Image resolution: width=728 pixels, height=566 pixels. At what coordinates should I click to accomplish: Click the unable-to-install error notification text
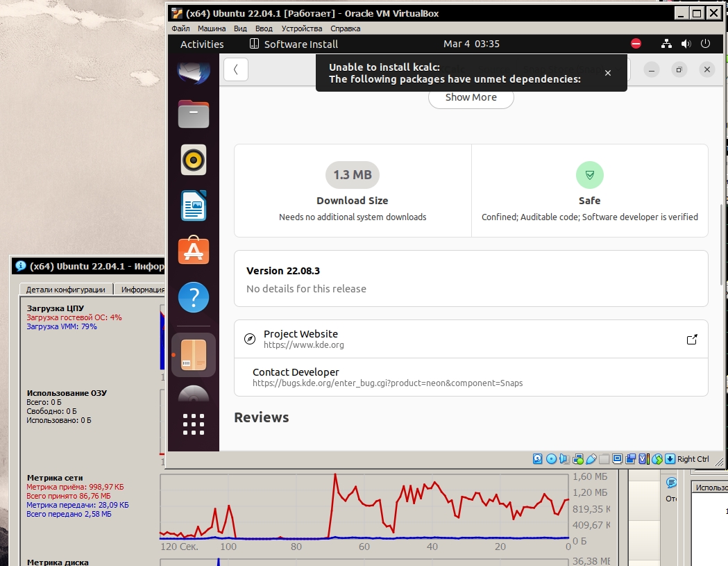(455, 73)
